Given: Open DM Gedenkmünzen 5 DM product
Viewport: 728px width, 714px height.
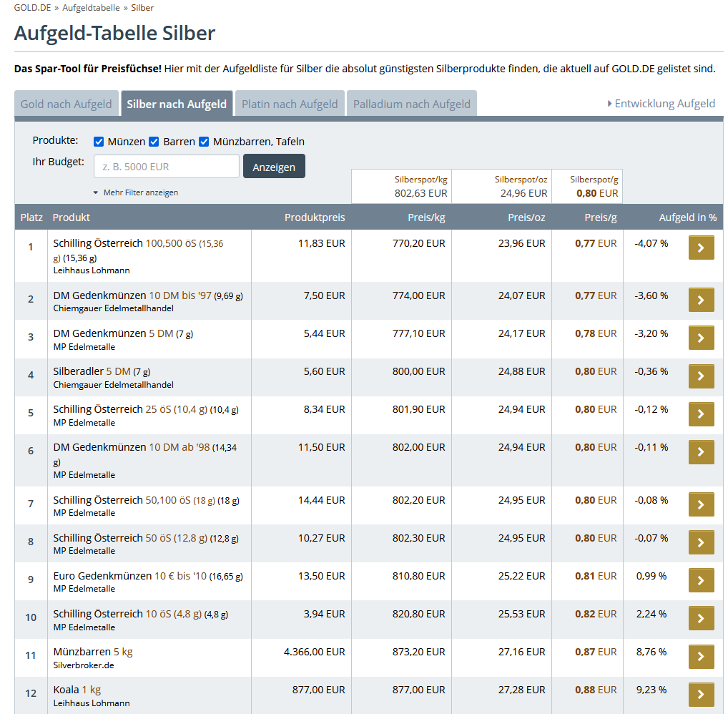Looking at the screenshot, I should [123, 333].
